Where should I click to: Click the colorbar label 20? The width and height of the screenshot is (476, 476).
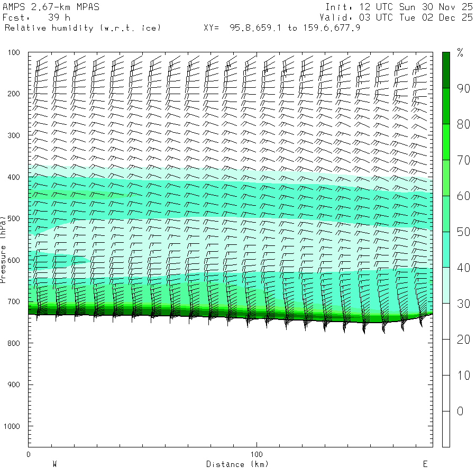pyautogui.click(x=463, y=340)
